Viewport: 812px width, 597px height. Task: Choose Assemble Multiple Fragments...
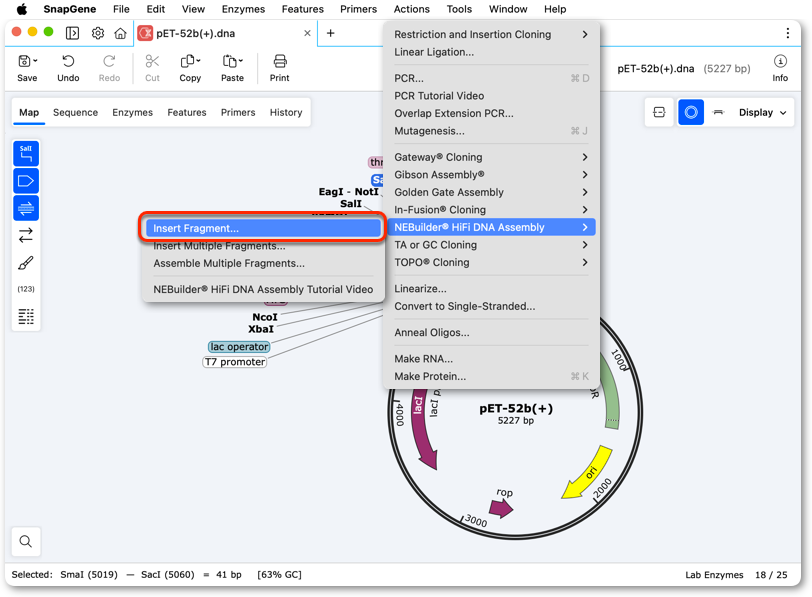tap(263, 264)
